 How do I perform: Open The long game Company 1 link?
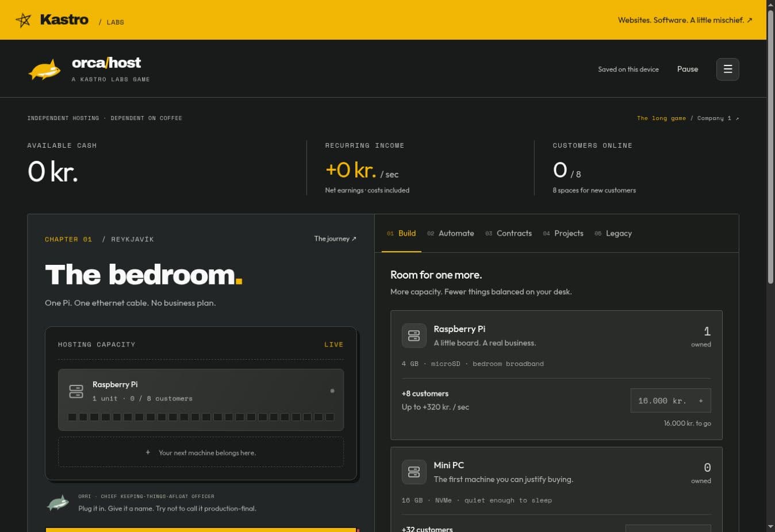688,118
